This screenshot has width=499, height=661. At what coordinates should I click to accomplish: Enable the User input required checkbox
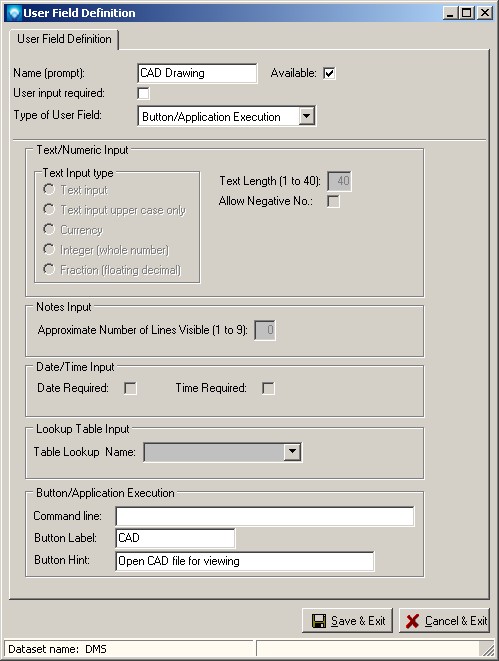(143, 93)
